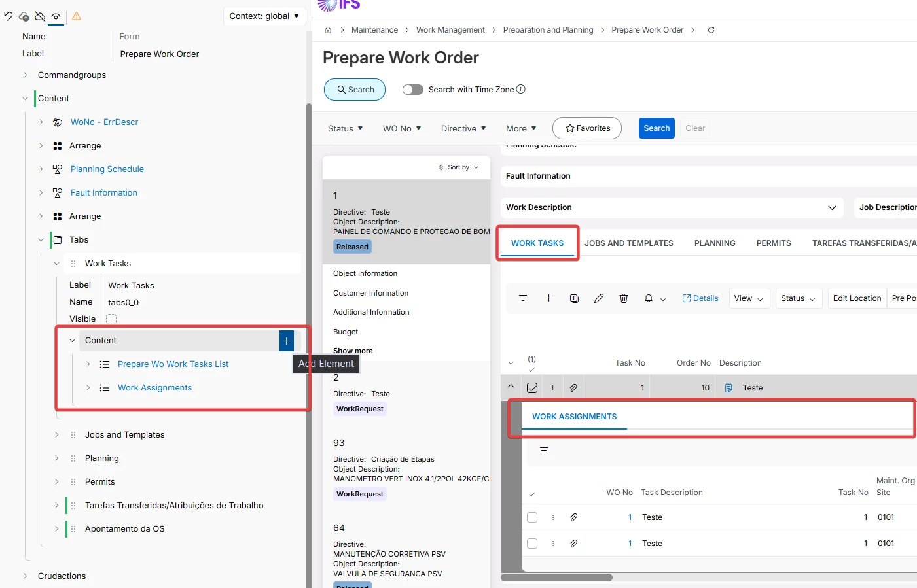Toggle the eye preview icon in designer toolbar
Viewport: 917px width, 588px height.
point(56,16)
